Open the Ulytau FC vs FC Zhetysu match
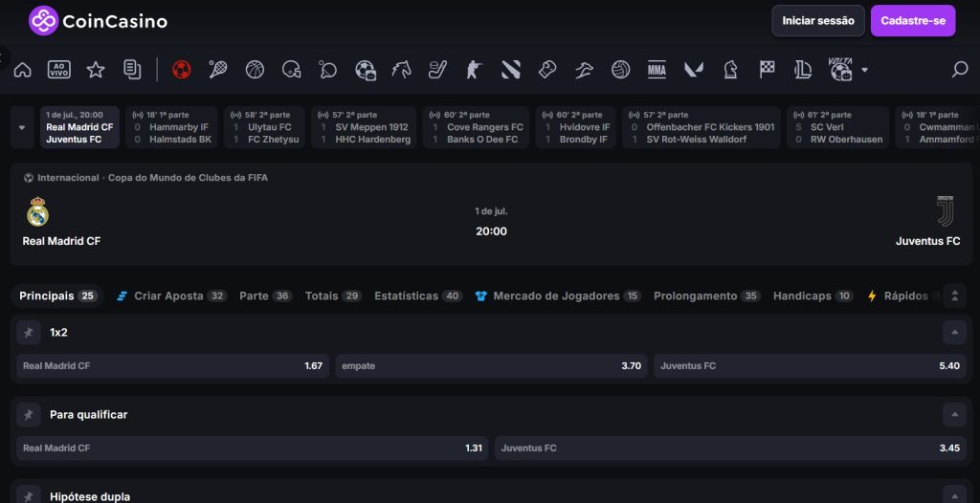The width and height of the screenshot is (980, 503). 264,127
